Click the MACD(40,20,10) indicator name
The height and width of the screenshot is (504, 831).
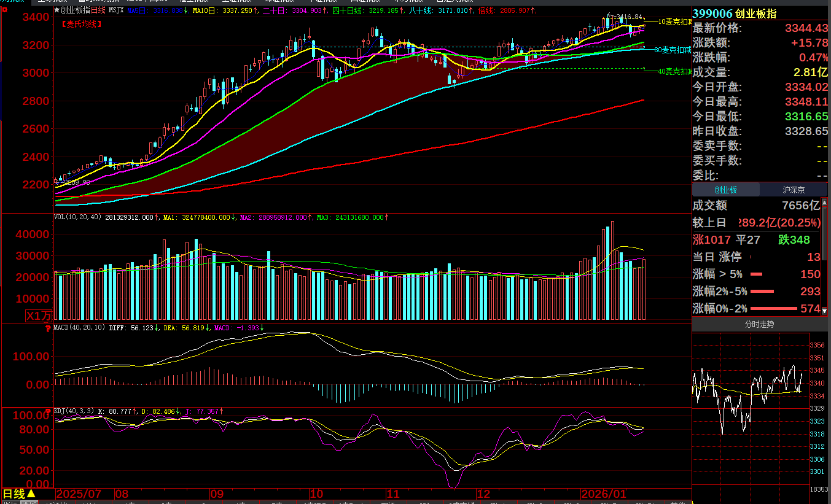pos(80,328)
